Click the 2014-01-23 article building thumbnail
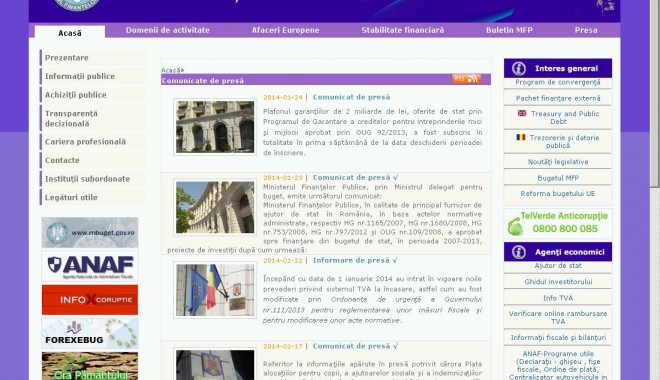660x380 pixels. (x=215, y=207)
